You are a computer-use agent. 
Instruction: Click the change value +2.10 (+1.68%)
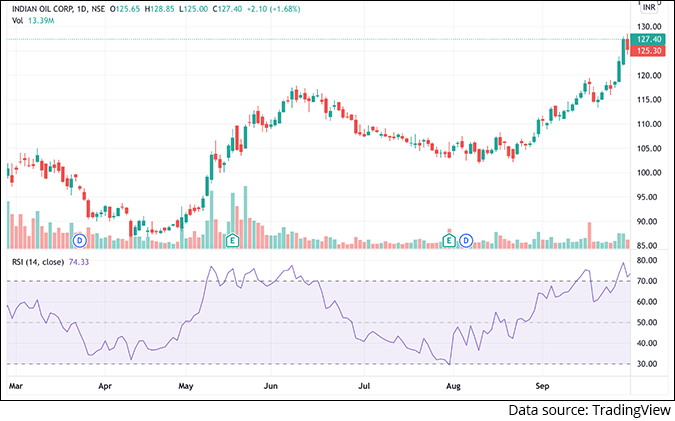(x=273, y=9)
